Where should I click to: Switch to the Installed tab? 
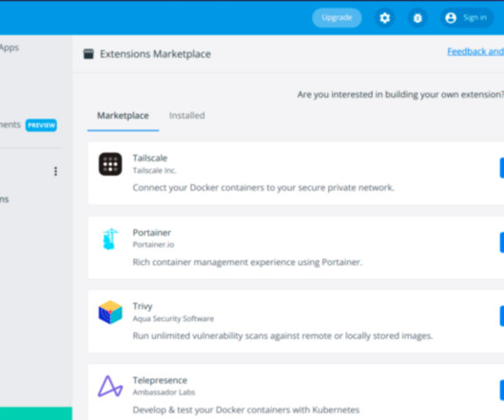(x=187, y=116)
